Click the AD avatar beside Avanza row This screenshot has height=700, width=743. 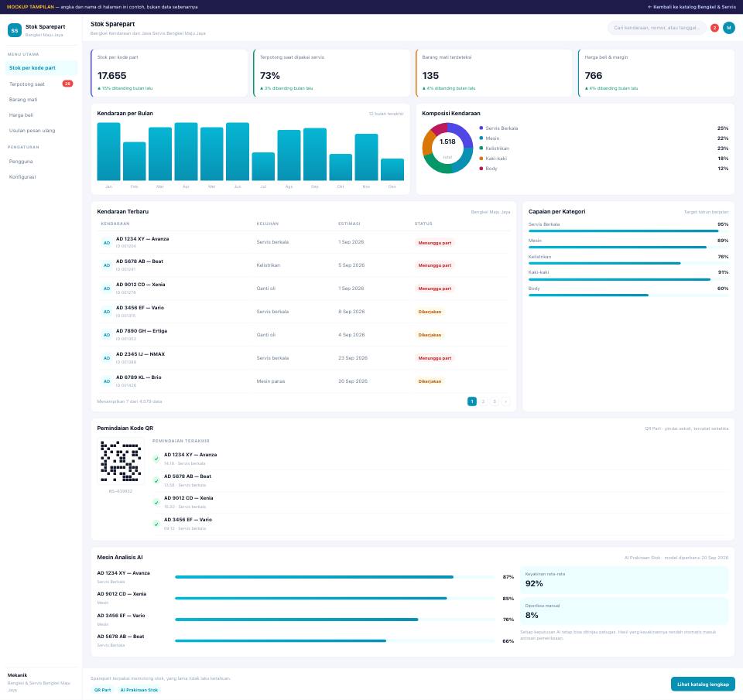(x=107, y=243)
